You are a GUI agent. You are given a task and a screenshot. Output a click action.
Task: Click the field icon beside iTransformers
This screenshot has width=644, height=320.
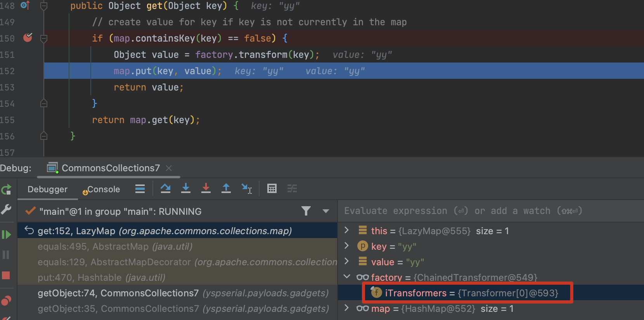(376, 292)
